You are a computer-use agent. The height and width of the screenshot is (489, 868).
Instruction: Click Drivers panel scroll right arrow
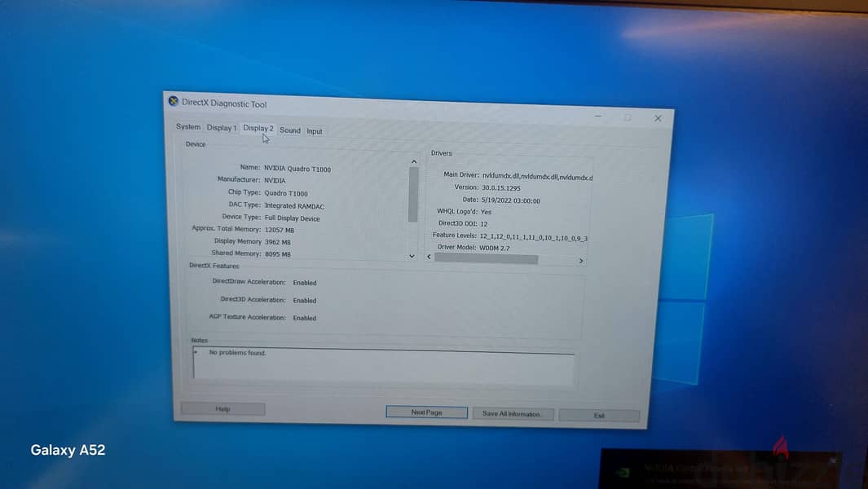point(580,260)
